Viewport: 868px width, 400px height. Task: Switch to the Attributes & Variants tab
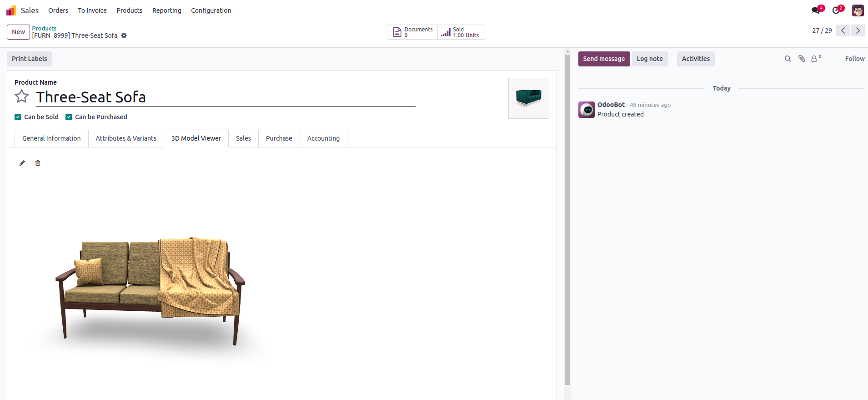click(x=126, y=138)
